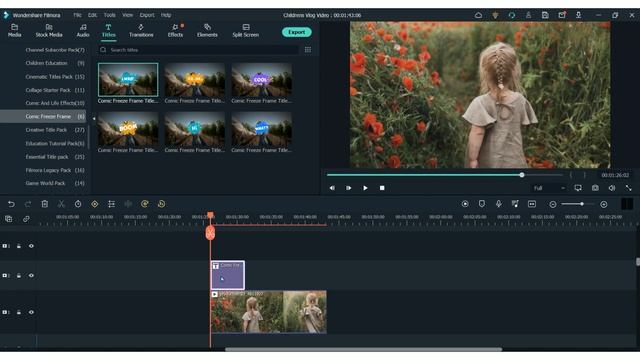This screenshot has height=360, width=640.
Task: Open the audio mixer icon
Action: 515,204
